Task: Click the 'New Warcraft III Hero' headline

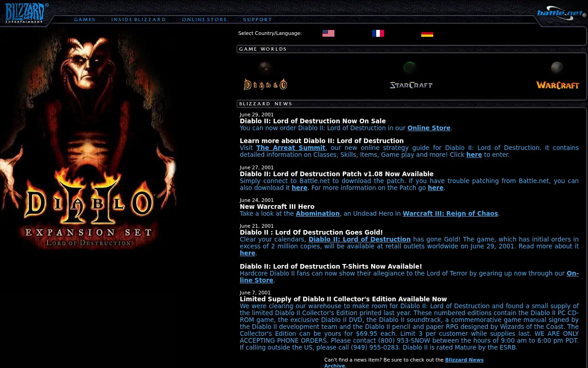Action: click(277, 207)
